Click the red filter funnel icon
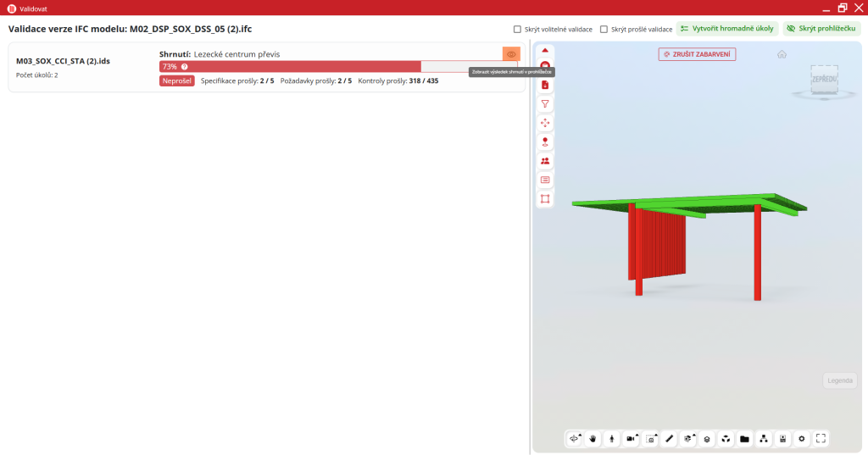This screenshot has width=868, height=466. click(545, 104)
